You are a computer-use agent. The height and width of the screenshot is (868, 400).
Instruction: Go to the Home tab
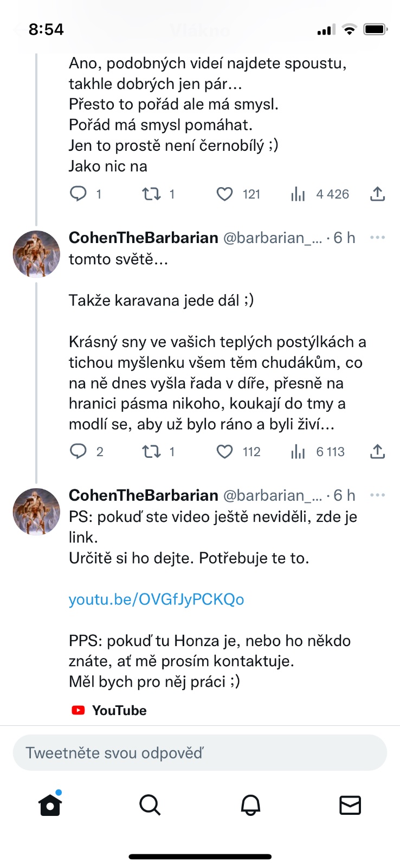(x=50, y=805)
